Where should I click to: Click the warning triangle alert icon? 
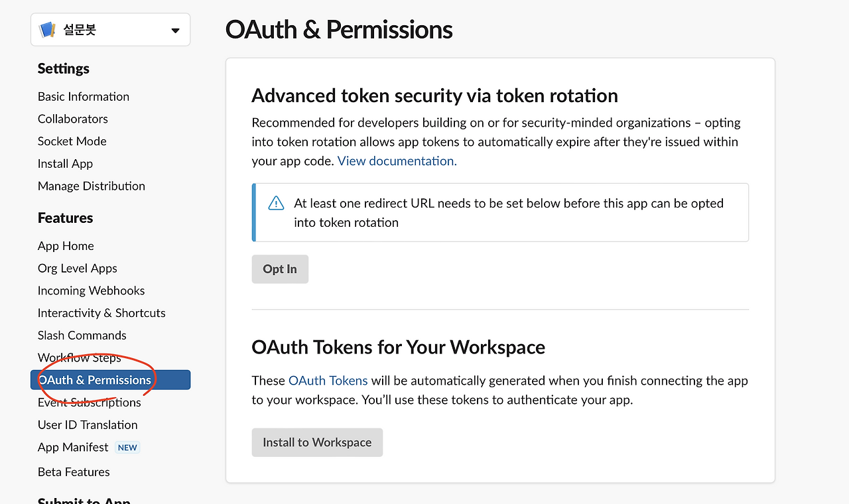click(x=276, y=204)
